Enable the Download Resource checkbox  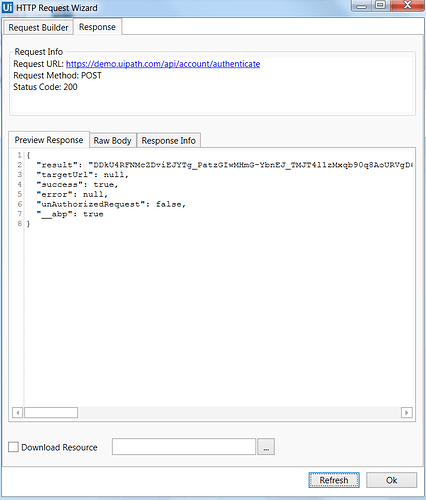[x=13, y=447]
